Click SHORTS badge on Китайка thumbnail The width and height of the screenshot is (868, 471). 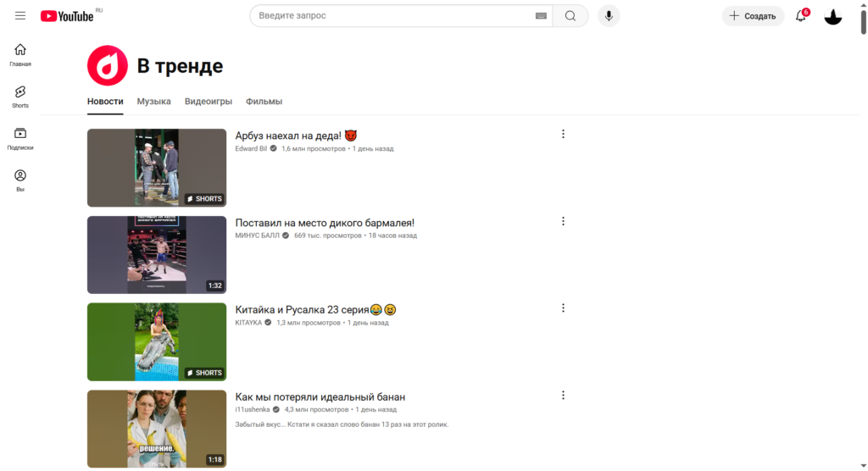[204, 373]
